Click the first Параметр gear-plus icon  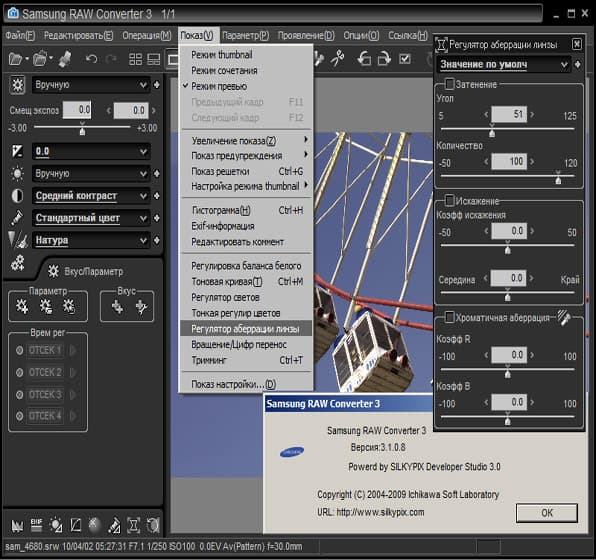tap(22, 307)
